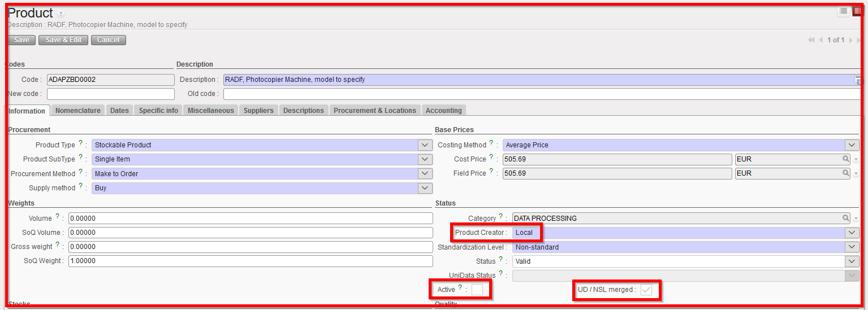Viewport: 868px width, 310px height.
Task: Open Cost Price currency search icon
Action: (845, 159)
